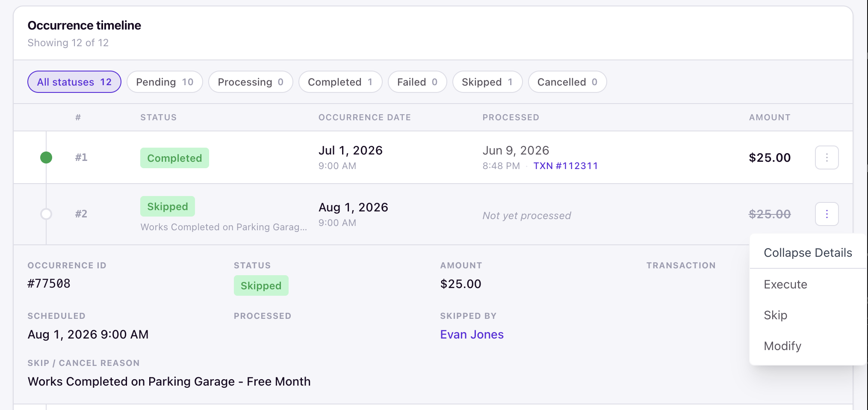Click the Amount column header

[x=770, y=117]
